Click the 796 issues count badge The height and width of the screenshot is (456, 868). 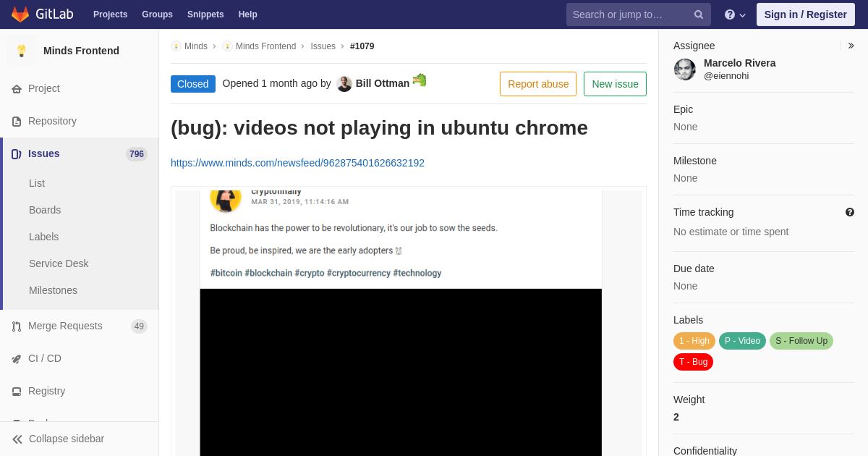136,154
